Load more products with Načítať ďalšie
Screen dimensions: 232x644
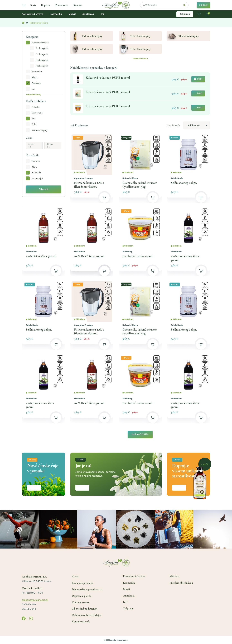pyautogui.click(x=140, y=434)
